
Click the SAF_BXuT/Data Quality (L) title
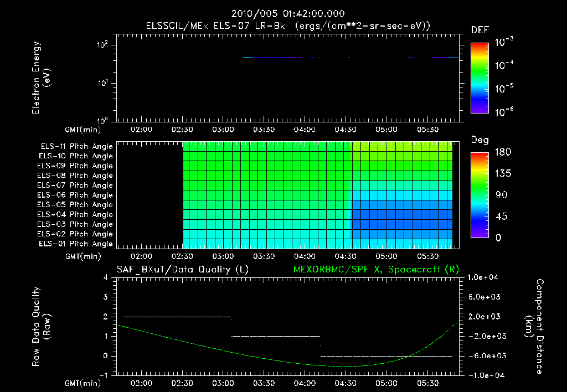tap(183, 270)
